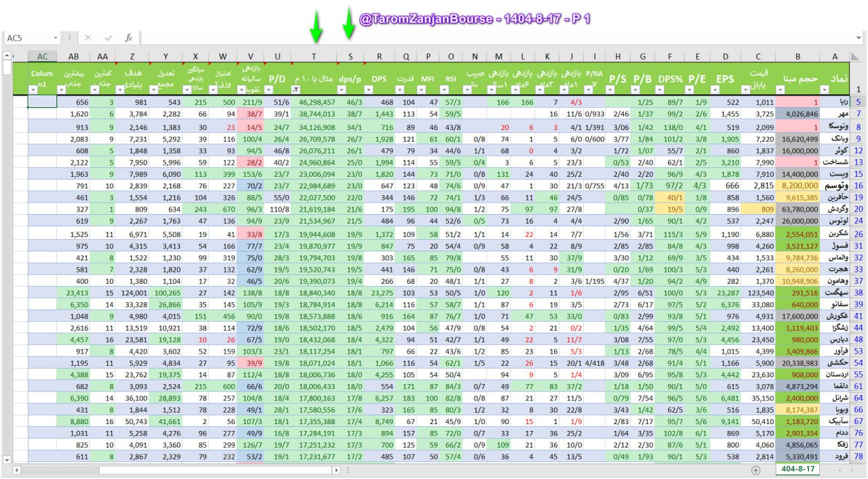Click inside the formula bar input
Image resolution: width=868 pixels, height=479 pixels.
pyautogui.click(x=475, y=38)
